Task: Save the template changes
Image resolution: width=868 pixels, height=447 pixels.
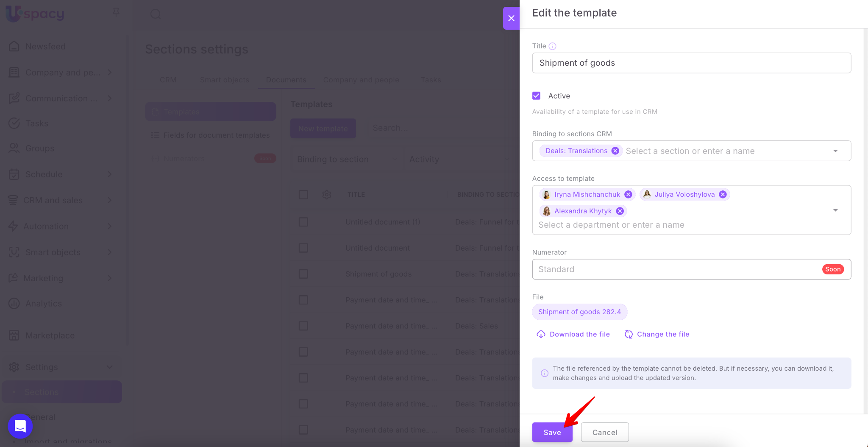Action: coord(552,432)
